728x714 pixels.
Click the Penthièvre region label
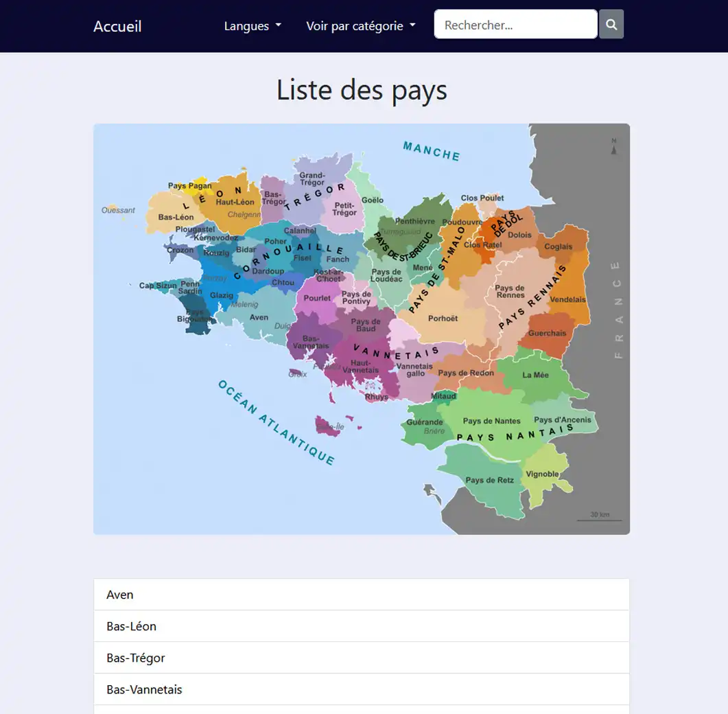click(415, 221)
